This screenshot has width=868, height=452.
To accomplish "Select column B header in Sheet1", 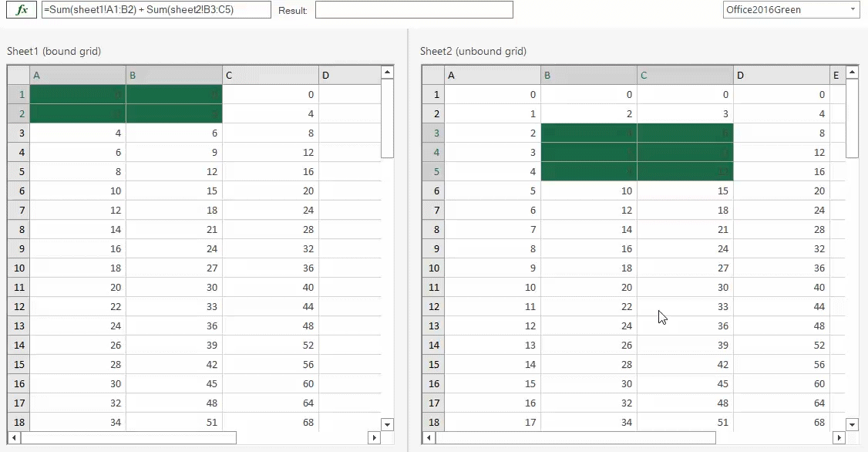I will [x=173, y=76].
